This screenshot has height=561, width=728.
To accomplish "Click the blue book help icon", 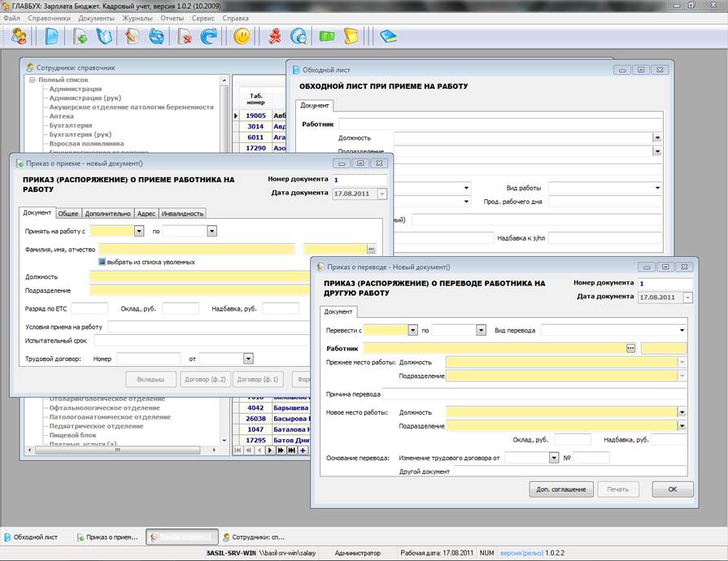I will tap(388, 37).
